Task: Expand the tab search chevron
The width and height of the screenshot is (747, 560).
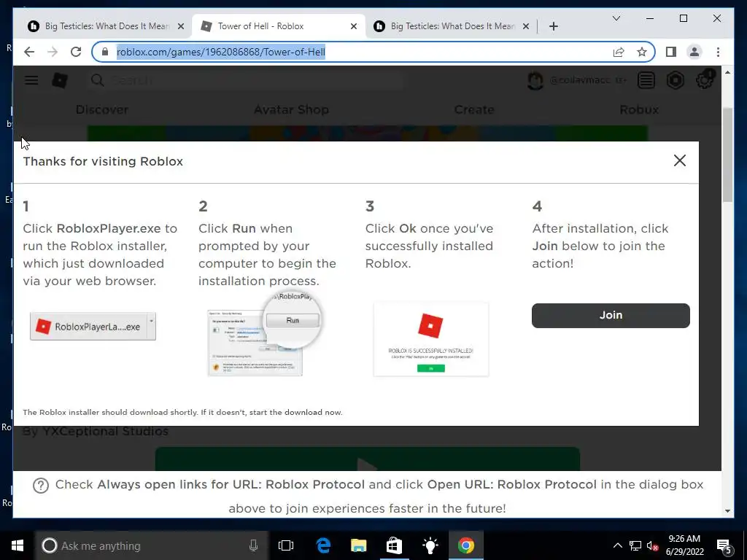Action: (x=616, y=18)
